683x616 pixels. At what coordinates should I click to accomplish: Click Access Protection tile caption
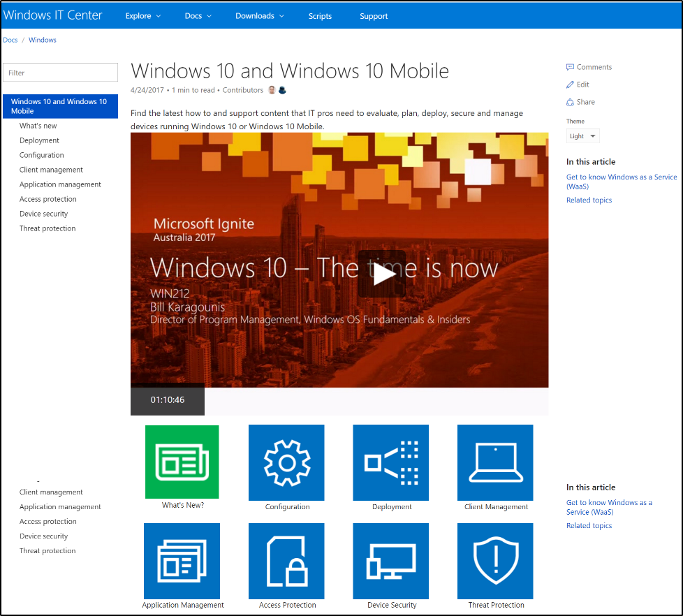click(288, 605)
